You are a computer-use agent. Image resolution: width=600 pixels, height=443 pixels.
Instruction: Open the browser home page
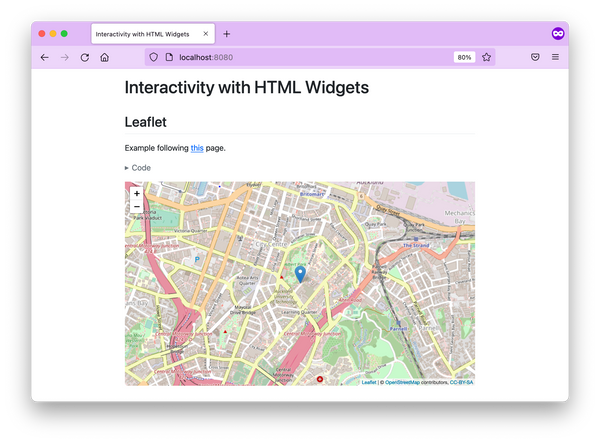tap(105, 58)
